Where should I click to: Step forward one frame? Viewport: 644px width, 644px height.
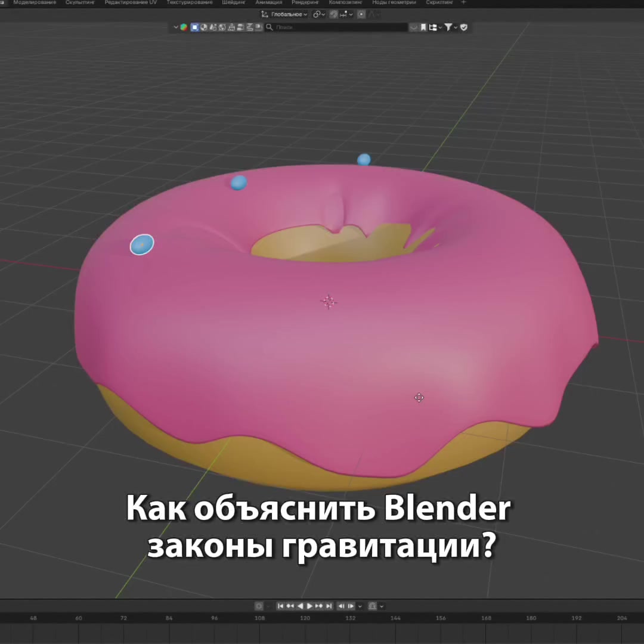[351, 606]
